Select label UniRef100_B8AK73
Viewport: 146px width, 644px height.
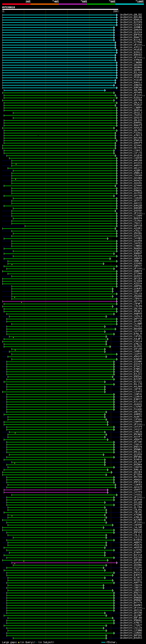coord(131,37)
